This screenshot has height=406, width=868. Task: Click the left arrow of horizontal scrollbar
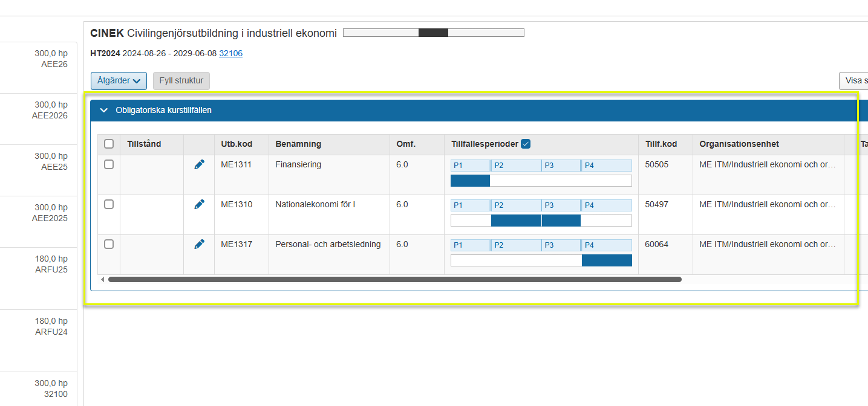(x=102, y=280)
